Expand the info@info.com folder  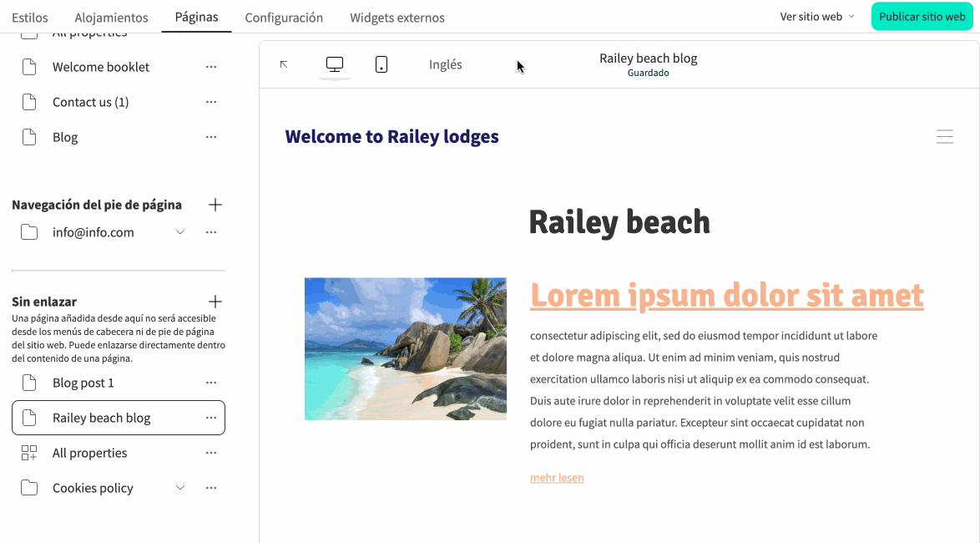[x=180, y=232]
